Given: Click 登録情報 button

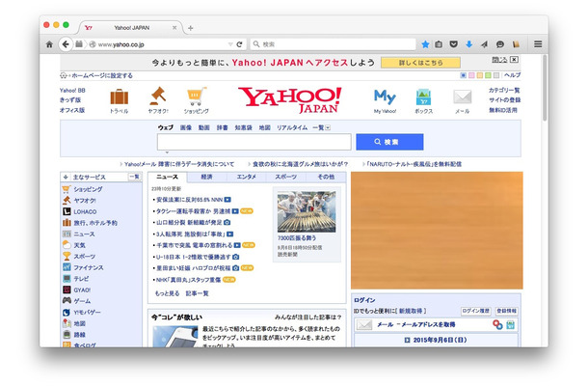Looking at the screenshot, I should point(506,311).
